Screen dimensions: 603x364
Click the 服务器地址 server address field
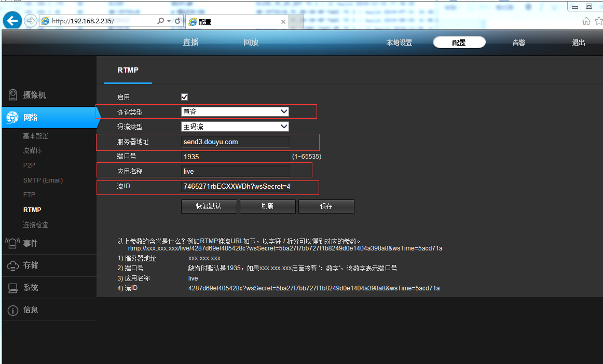[235, 142]
